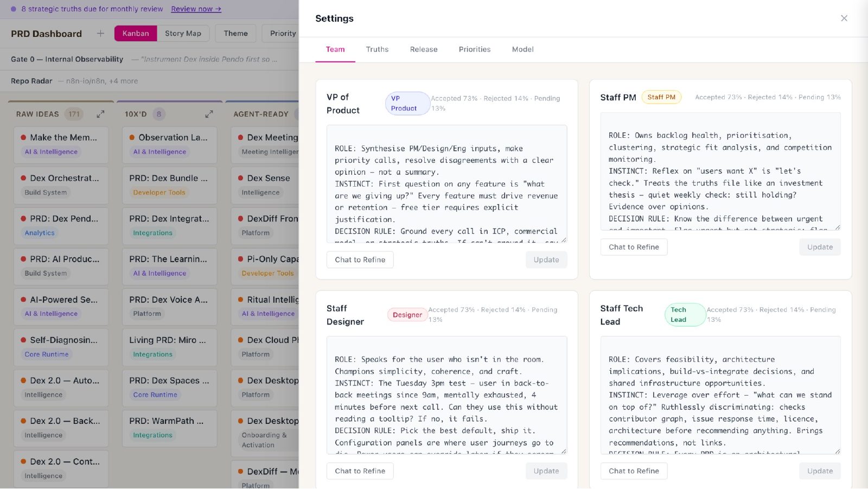Screen dimensions: 868x489
Task: Open the Living PRD: Miro card
Action: pyautogui.click(x=169, y=347)
